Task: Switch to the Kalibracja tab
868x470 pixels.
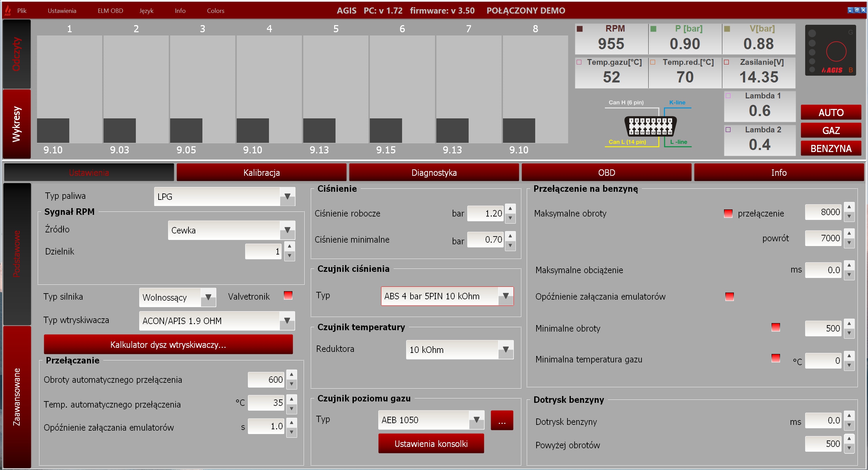Action: [x=261, y=173]
